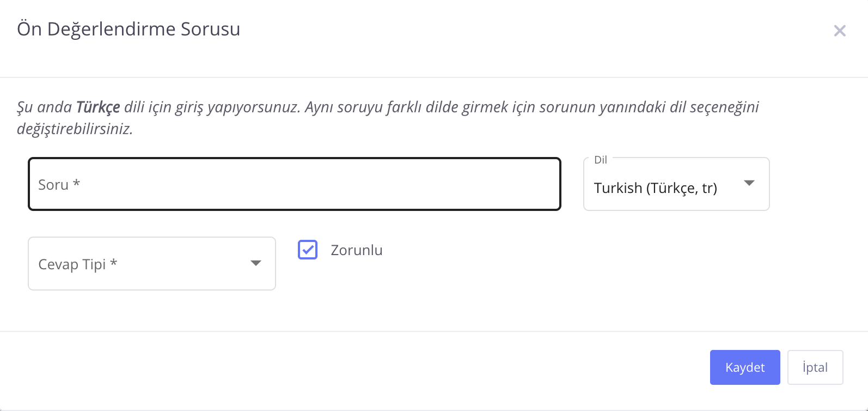This screenshot has width=868, height=411.
Task: Close the Ön Değerlendirme Sorusu dialog
Action: pyautogui.click(x=840, y=31)
